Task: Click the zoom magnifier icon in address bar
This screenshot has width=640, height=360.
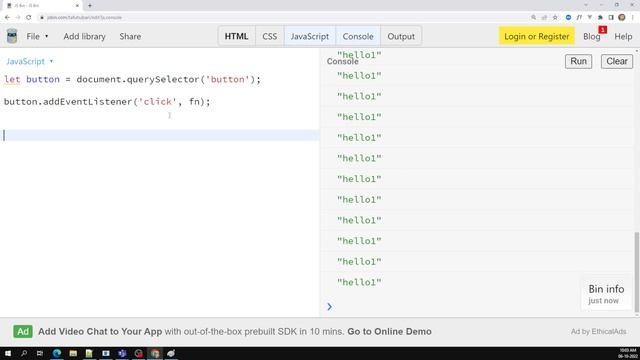Action: click(x=533, y=18)
